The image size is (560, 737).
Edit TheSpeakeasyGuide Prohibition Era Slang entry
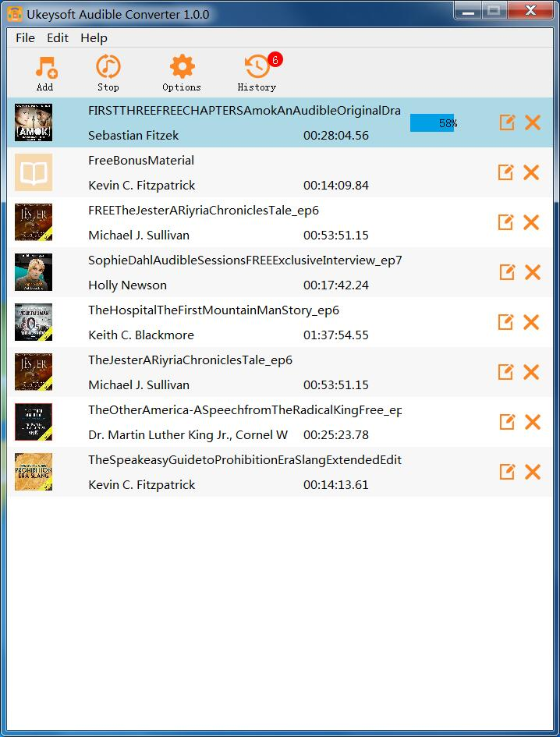point(506,472)
